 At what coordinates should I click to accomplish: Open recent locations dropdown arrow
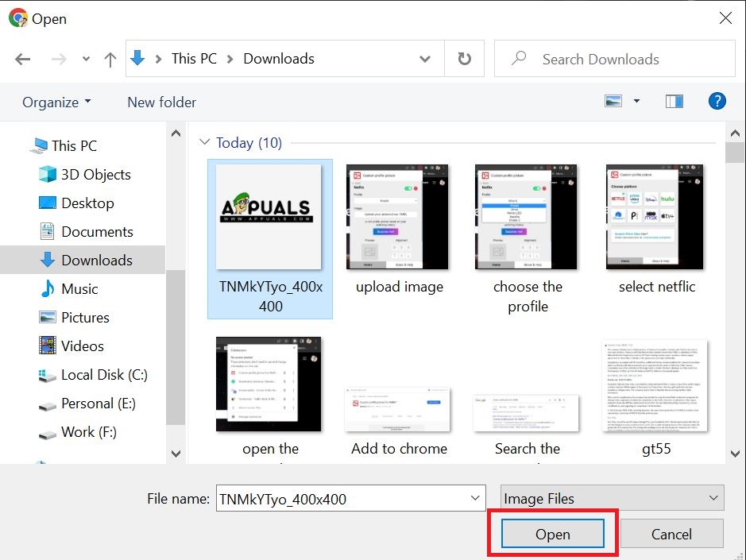click(86, 59)
